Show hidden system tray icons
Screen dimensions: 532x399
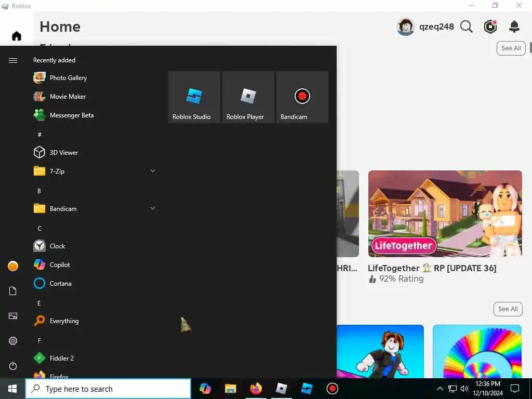tap(440, 389)
